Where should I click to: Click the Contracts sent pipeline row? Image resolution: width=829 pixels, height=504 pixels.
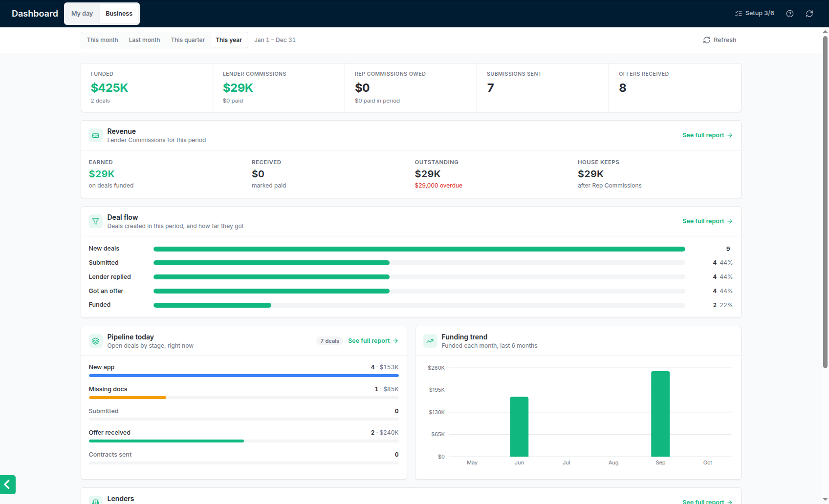[244, 458]
